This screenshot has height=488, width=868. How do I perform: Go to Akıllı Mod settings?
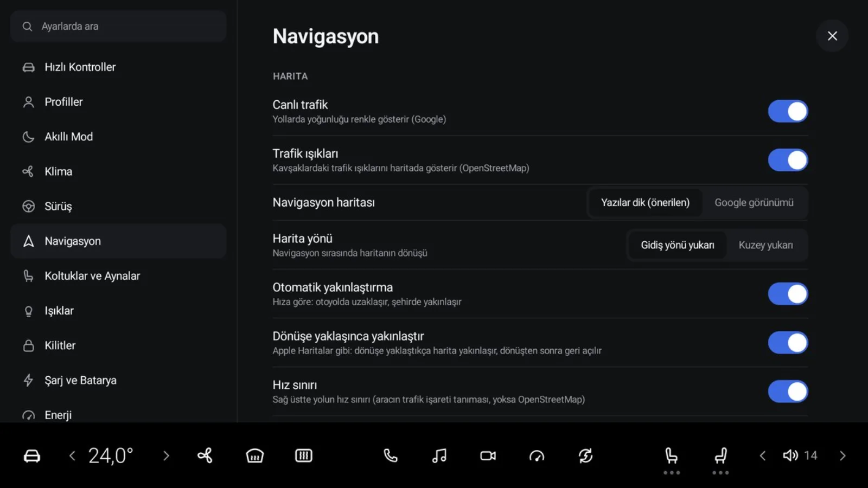click(x=118, y=137)
